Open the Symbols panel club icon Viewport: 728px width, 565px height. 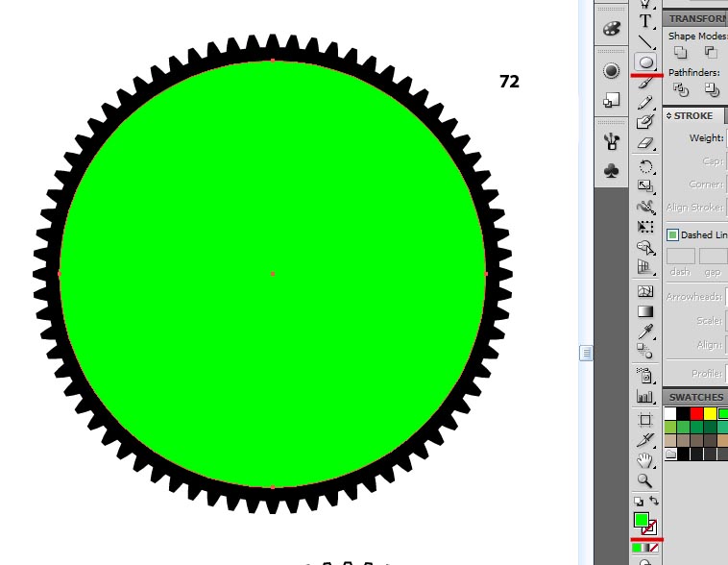612,170
